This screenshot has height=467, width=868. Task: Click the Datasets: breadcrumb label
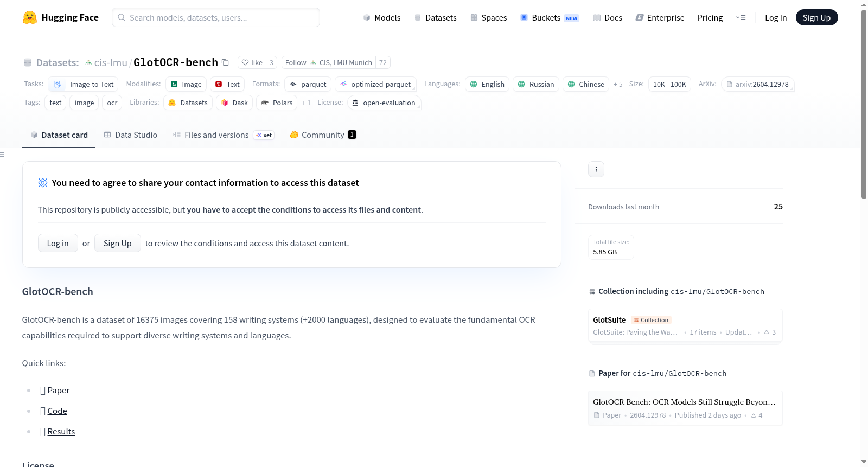pos(58,62)
